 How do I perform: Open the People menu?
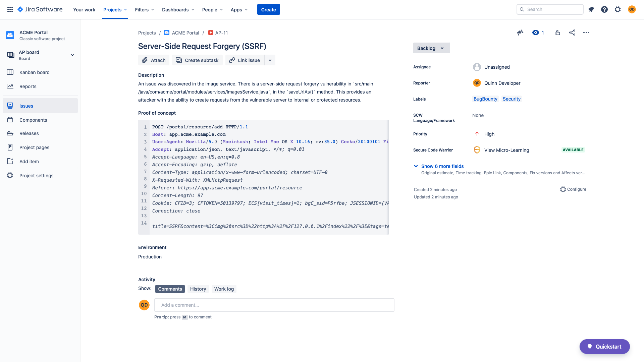tap(213, 9)
